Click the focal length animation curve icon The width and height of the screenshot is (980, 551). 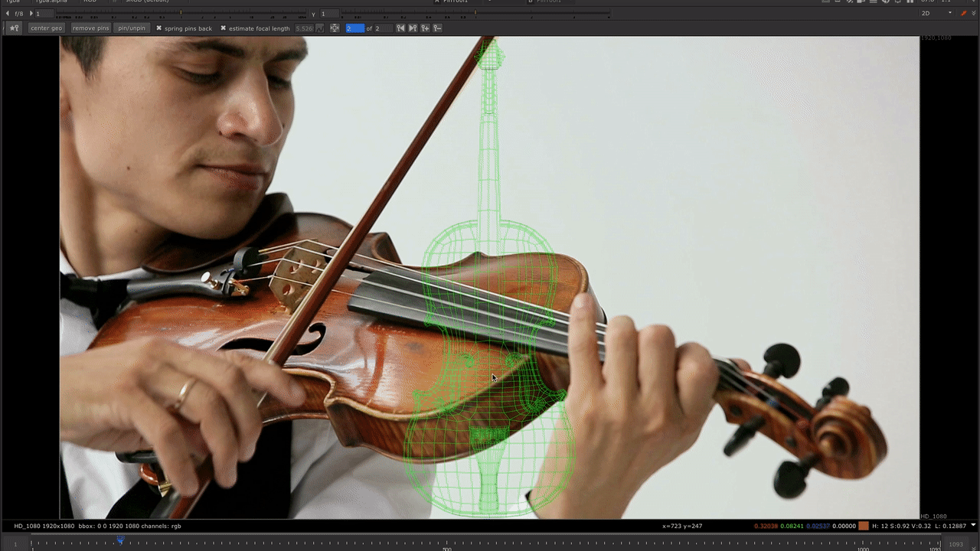tap(321, 28)
